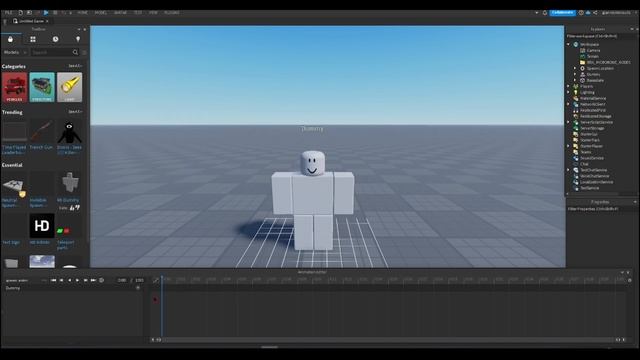Select Teams in Explorer
This screenshot has width=640, height=360.
click(x=586, y=152)
